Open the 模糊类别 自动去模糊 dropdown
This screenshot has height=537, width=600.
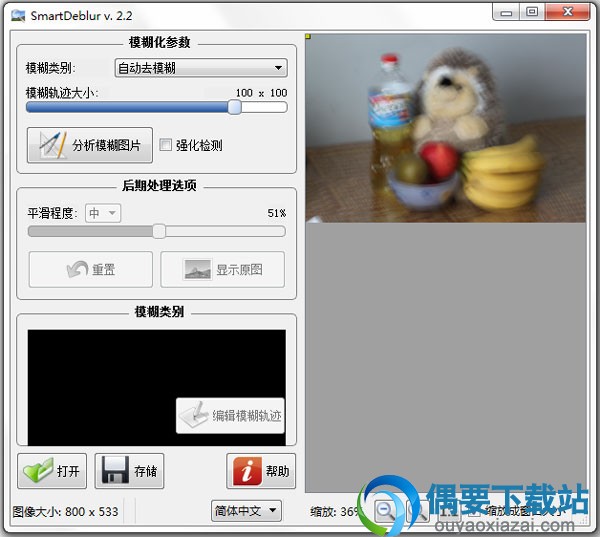201,68
